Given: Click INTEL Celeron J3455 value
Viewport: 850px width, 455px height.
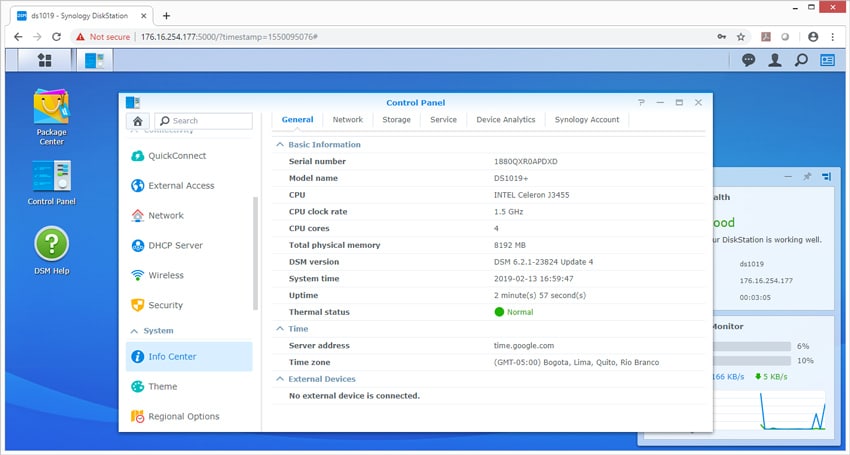Looking at the screenshot, I should pos(532,195).
